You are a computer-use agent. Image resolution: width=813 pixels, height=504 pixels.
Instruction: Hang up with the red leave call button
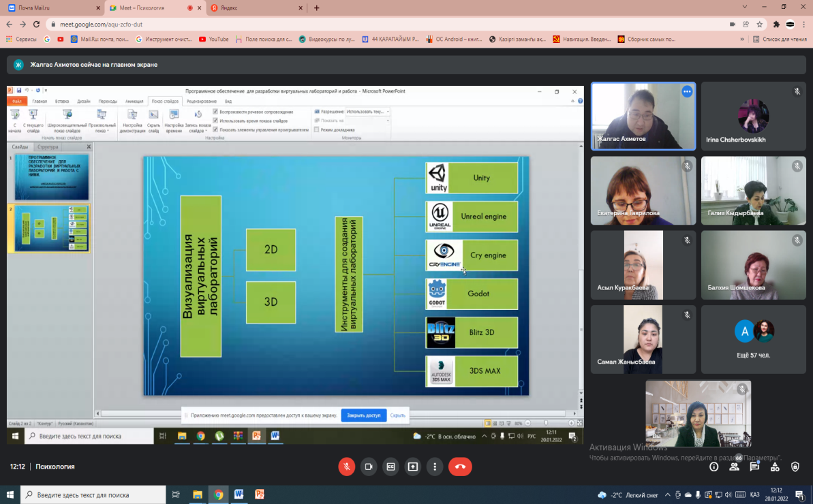point(460,467)
